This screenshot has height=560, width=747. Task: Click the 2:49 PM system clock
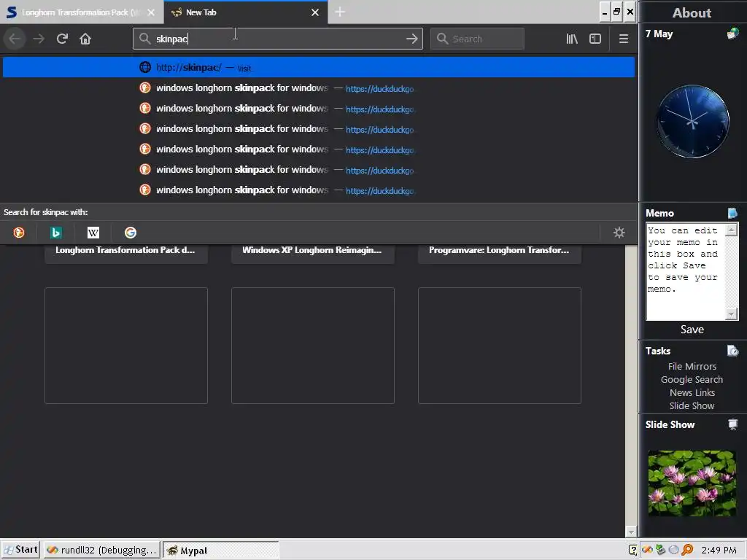click(719, 550)
